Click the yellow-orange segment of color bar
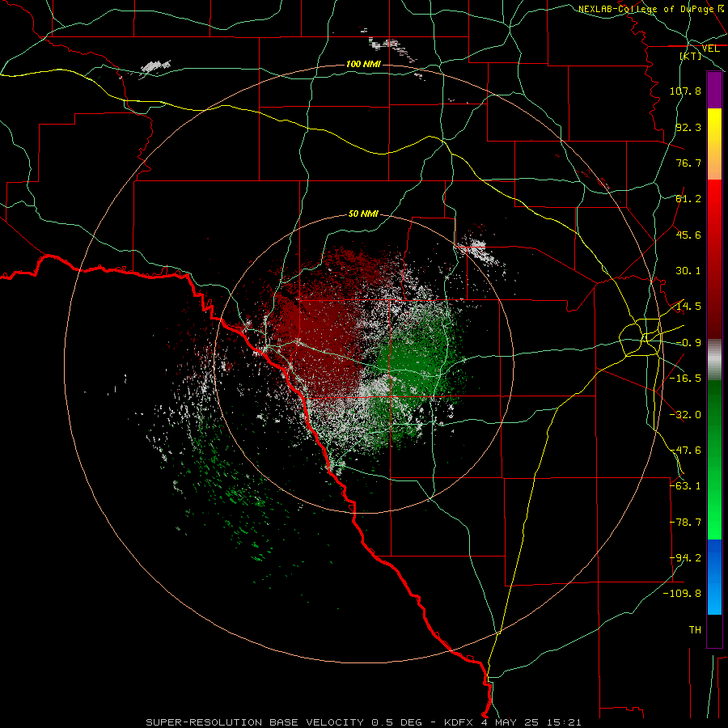Image resolution: width=728 pixels, height=728 pixels. 714,144
